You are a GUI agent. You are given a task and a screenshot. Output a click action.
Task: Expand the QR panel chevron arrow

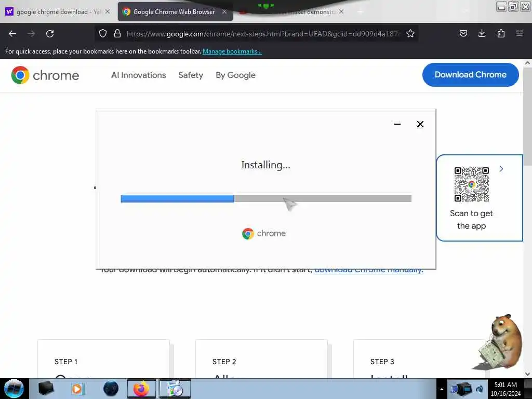coord(501,169)
